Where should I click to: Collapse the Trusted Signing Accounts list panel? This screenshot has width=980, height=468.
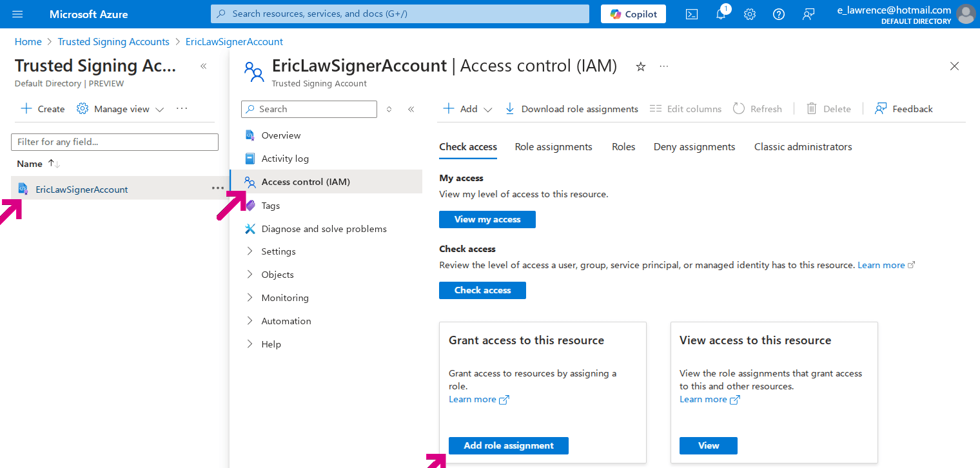[203, 66]
